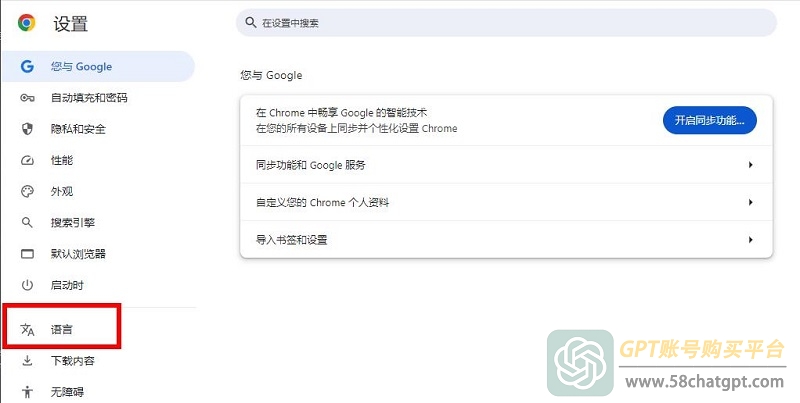Click the translate icon for 语言
This screenshot has height=403, width=800.
coord(27,330)
